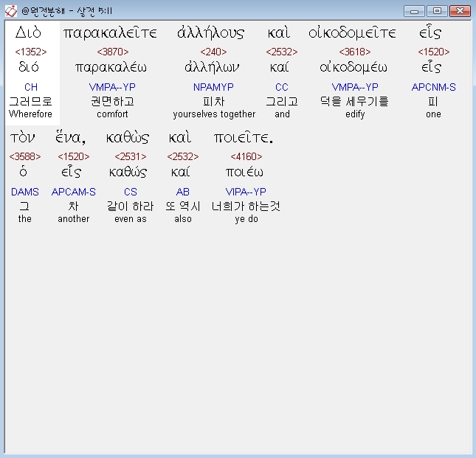Click the lemma διό
This screenshot has height=458, width=476.
pos(29,66)
